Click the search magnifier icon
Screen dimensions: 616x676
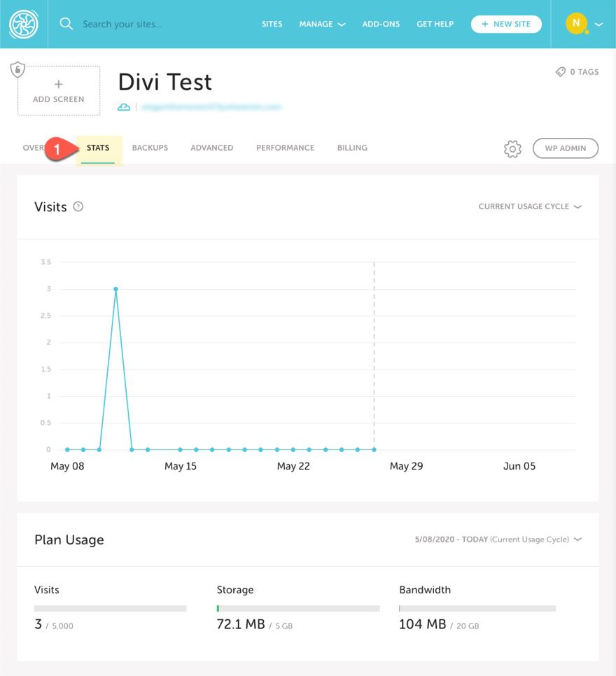pyautogui.click(x=66, y=24)
